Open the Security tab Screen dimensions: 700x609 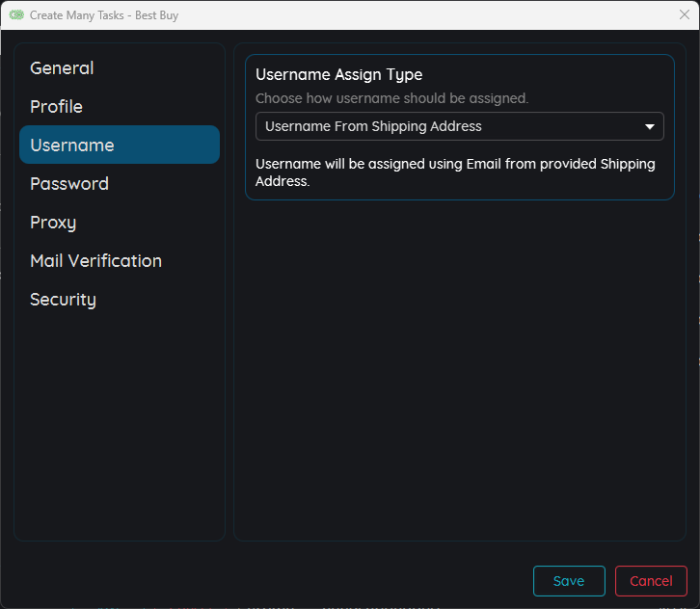[63, 300]
